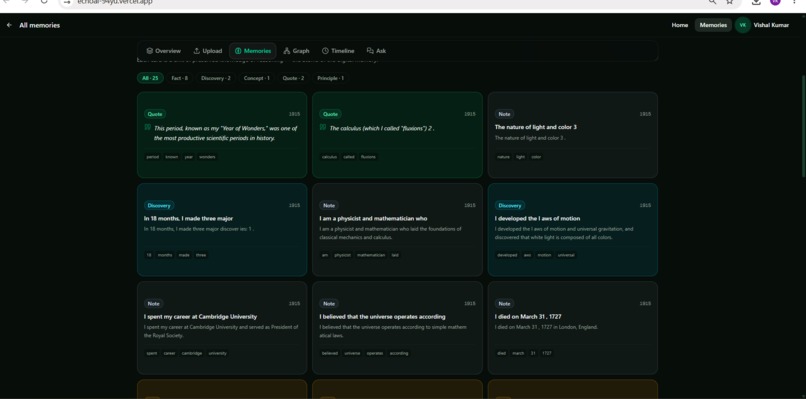Click the VK user avatar circle
The width and height of the screenshot is (806, 399).
click(x=742, y=25)
